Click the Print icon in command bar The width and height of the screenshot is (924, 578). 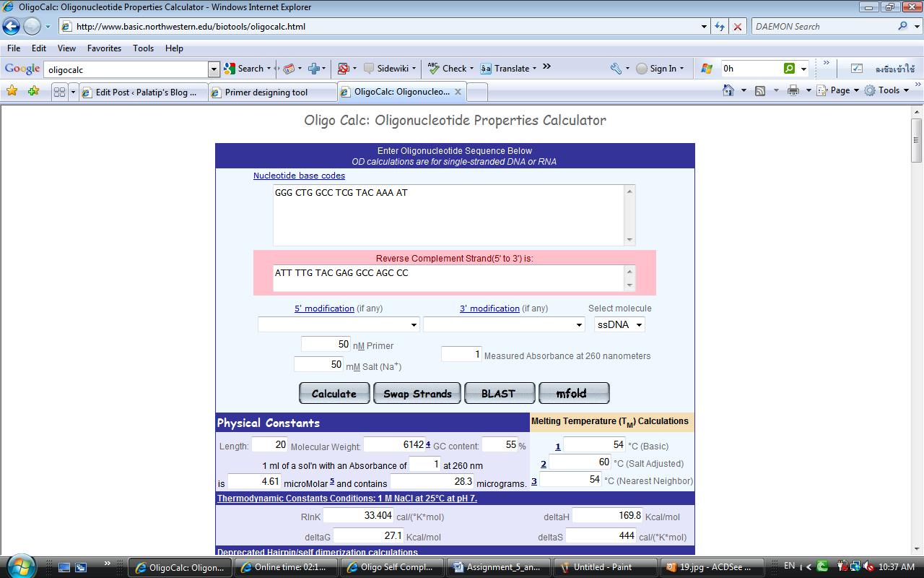793,90
